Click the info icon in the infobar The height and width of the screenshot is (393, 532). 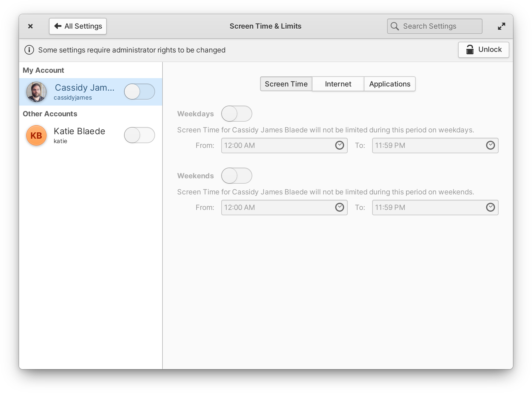[29, 50]
